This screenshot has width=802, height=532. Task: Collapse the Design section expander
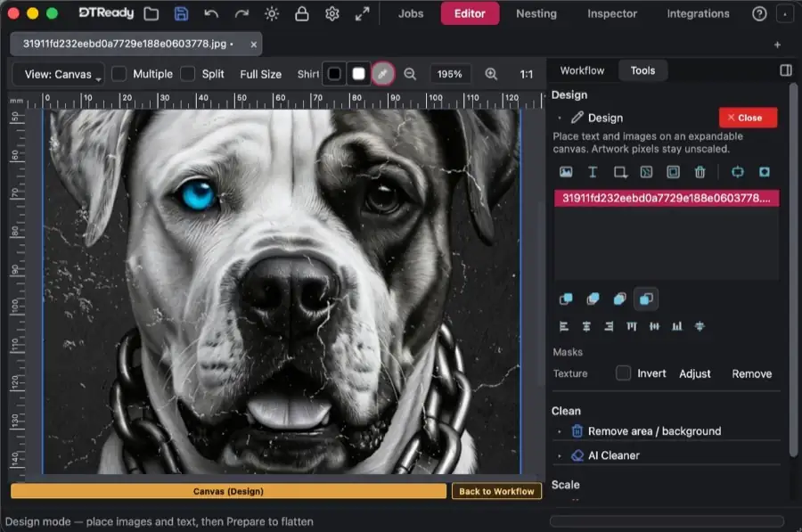560,119
